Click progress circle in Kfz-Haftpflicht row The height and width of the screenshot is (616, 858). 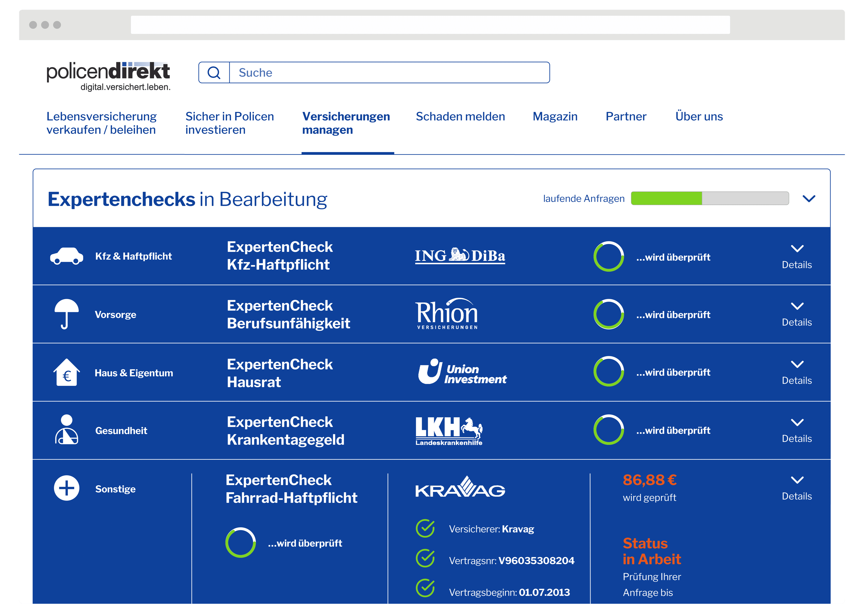pyautogui.click(x=609, y=256)
